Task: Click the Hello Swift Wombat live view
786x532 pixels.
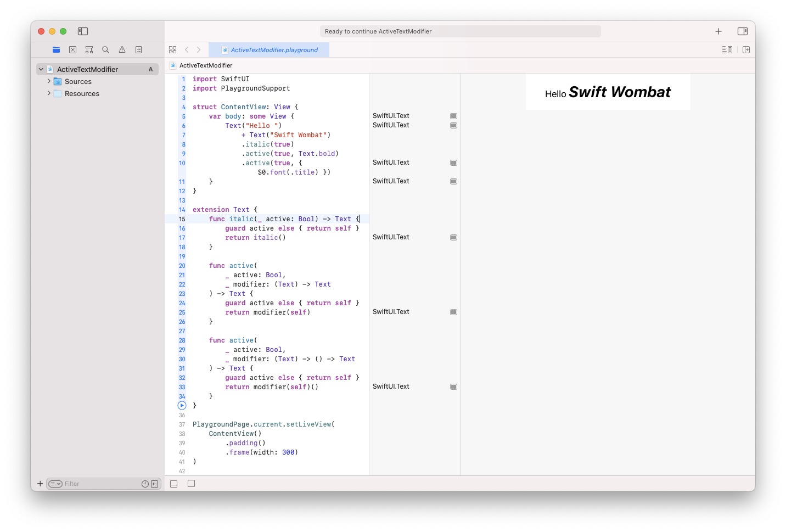Action: pyautogui.click(x=608, y=92)
